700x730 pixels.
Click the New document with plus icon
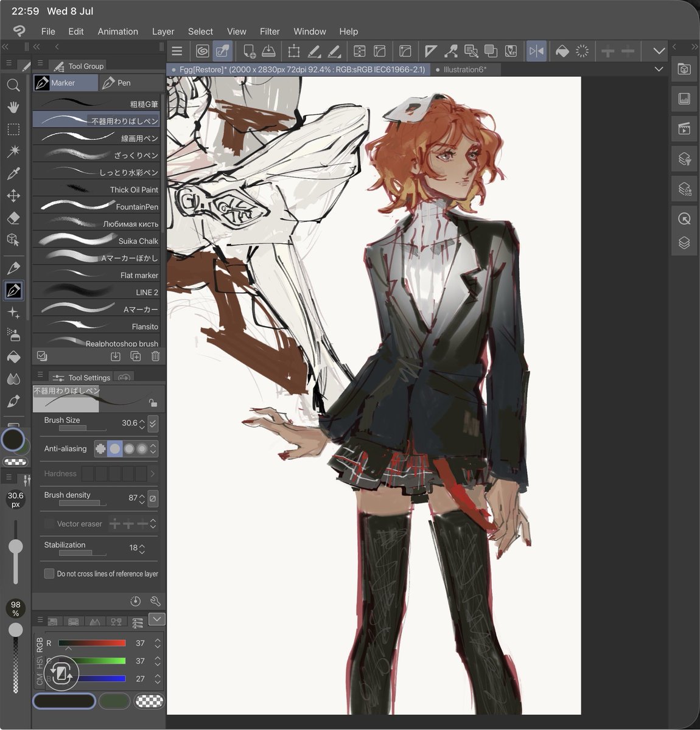point(248,51)
